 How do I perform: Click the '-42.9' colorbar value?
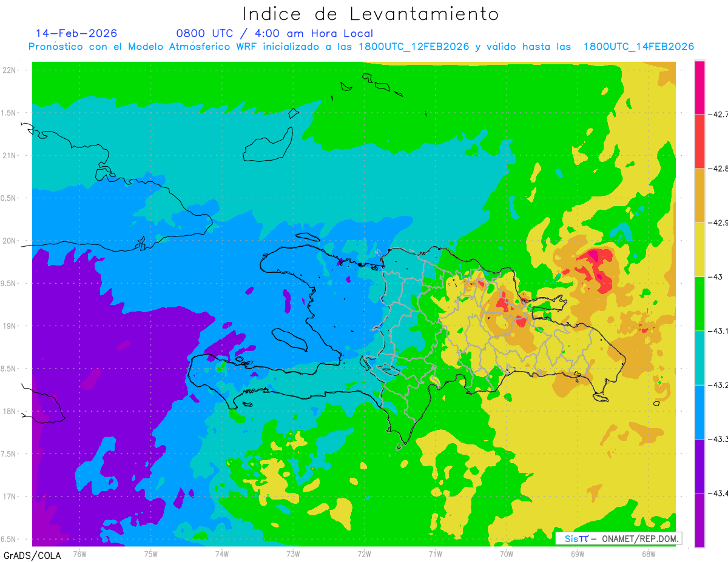(718, 222)
